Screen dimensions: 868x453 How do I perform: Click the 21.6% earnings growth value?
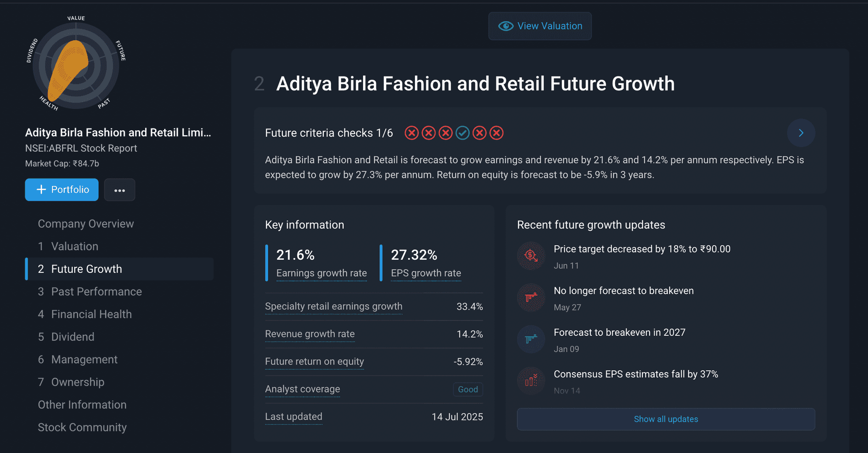(295, 255)
